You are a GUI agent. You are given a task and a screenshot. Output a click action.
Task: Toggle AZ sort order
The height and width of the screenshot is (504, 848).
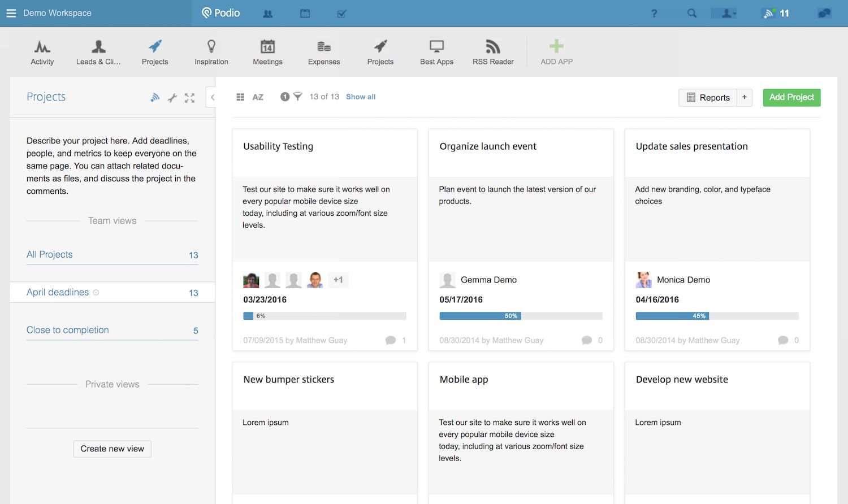258,97
